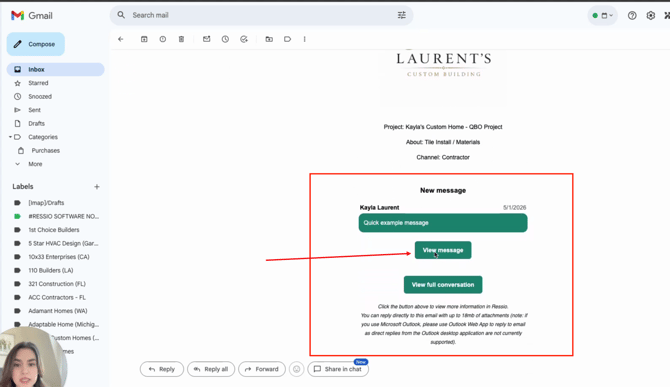Click the Kayla Laurent sender name

pos(379,208)
